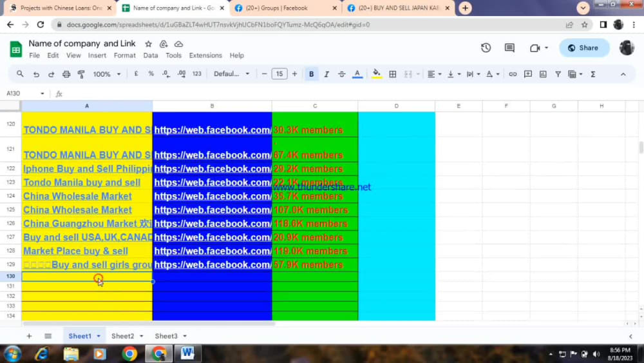Open filter views dropdown
The height and width of the screenshot is (363, 644).
(575, 74)
